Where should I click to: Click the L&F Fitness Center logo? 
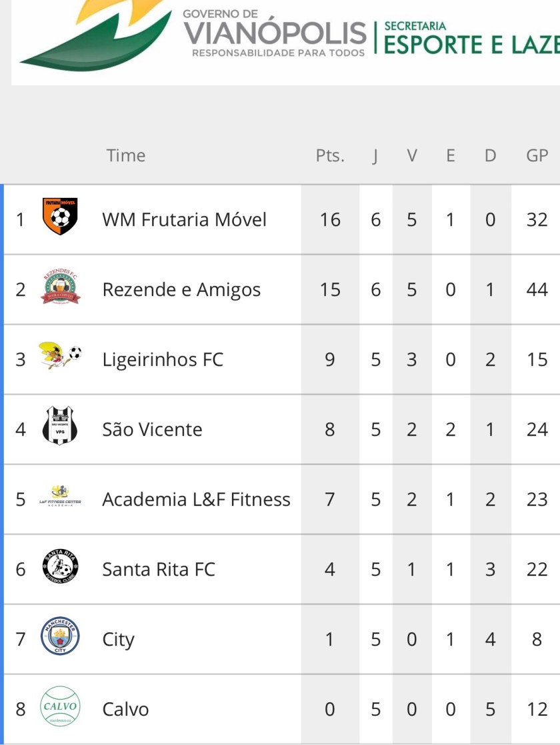[x=60, y=496]
